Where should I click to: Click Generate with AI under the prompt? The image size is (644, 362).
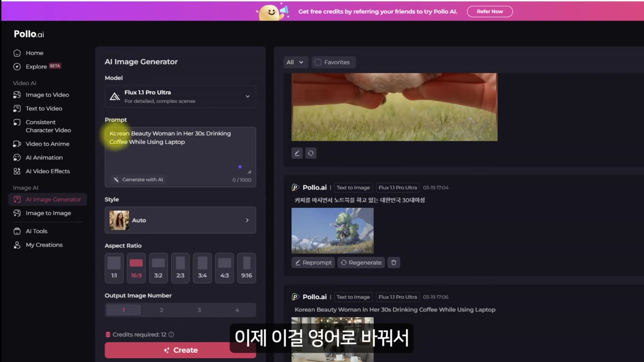[x=138, y=180]
